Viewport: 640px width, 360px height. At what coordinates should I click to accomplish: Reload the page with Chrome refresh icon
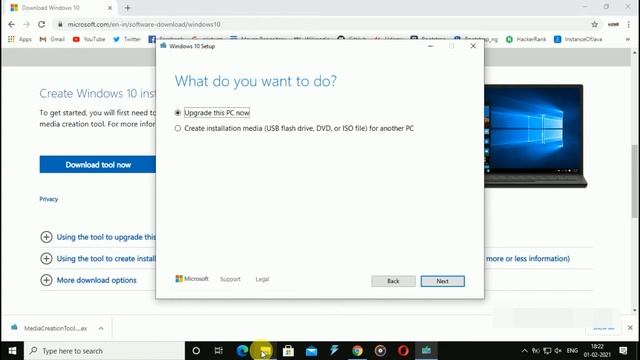[42, 24]
